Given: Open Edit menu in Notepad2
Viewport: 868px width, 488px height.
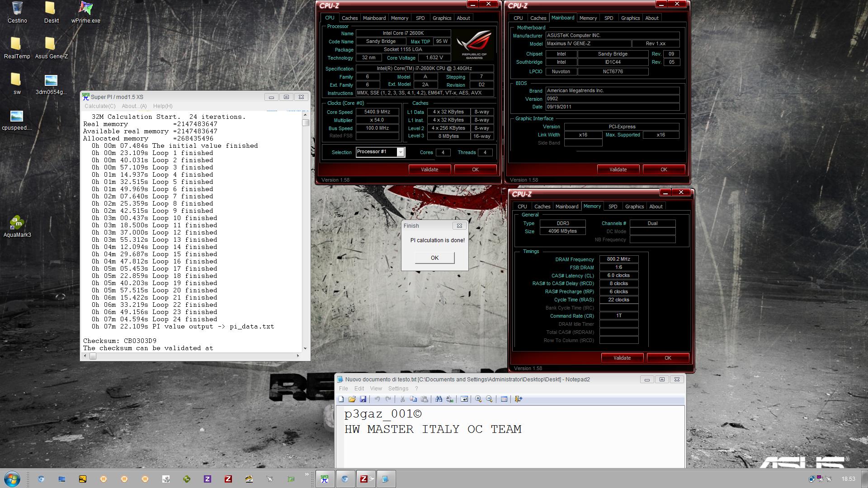Looking at the screenshot, I should click(359, 389).
